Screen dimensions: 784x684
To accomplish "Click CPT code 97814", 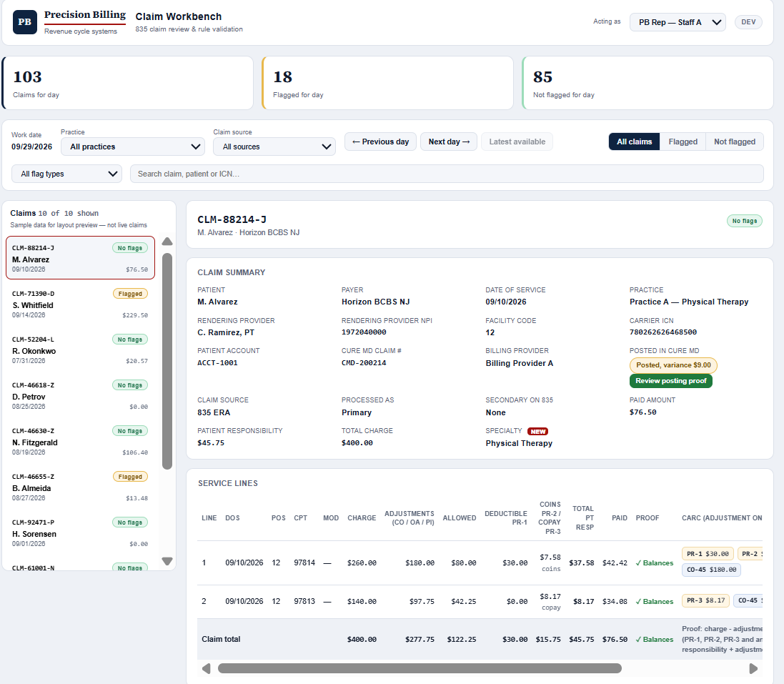I will pos(304,562).
